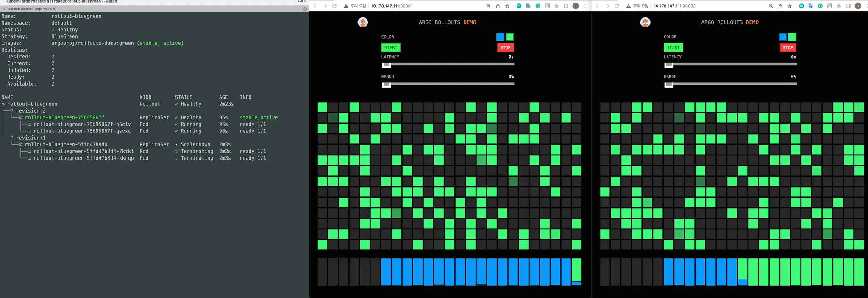Viewport: 868px width, 298px height.
Task: Click image name argoproj/rollouts-demo:green
Action: pos(92,43)
